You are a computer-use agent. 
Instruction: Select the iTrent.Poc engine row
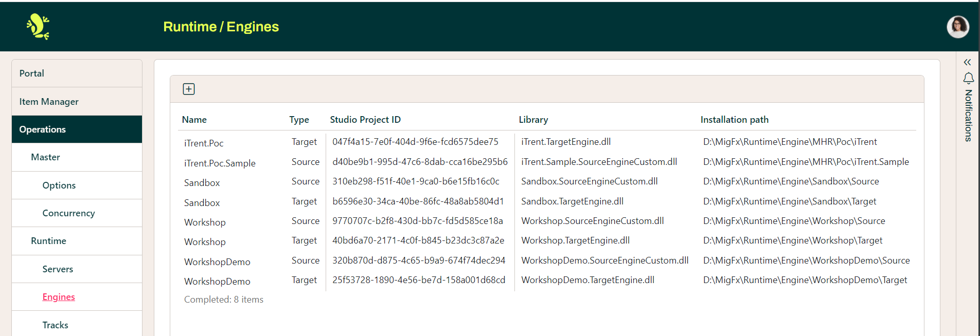[204, 143]
